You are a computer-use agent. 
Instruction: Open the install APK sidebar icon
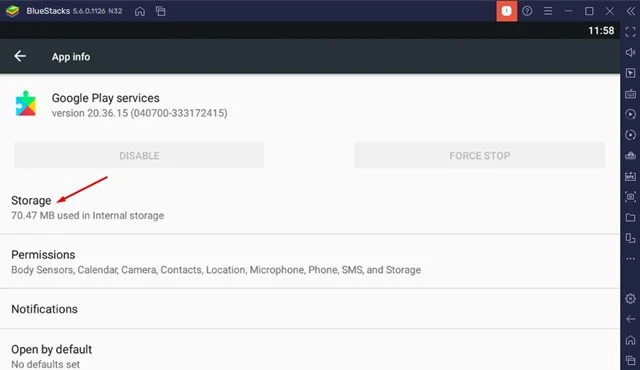point(630,176)
